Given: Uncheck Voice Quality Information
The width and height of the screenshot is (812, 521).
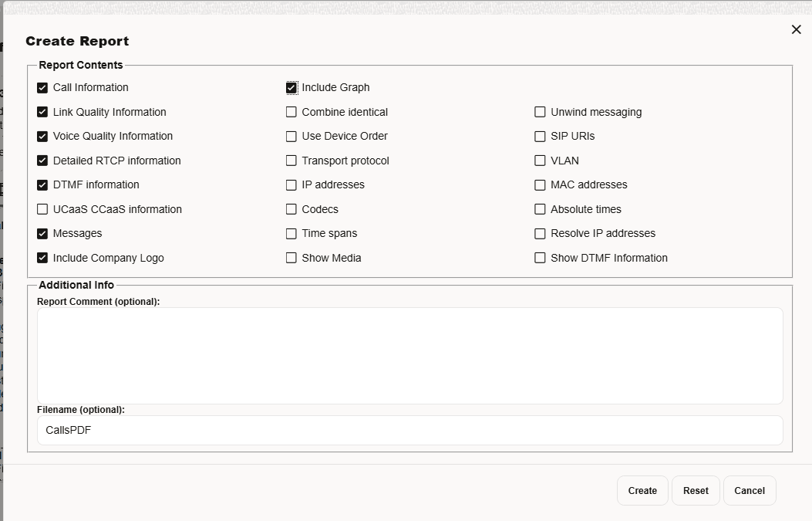Looking at the screenshot, I should coord(42,136).
